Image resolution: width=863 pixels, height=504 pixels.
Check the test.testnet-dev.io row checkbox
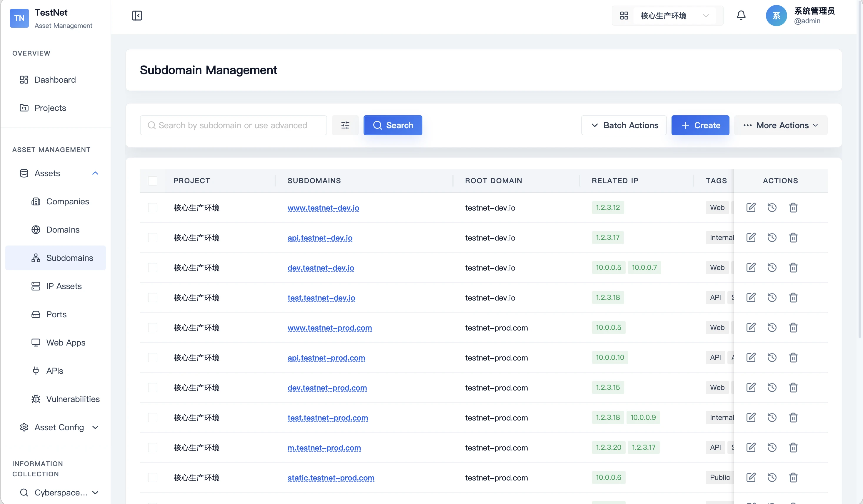pyautogui.click(x=153, y=298)
